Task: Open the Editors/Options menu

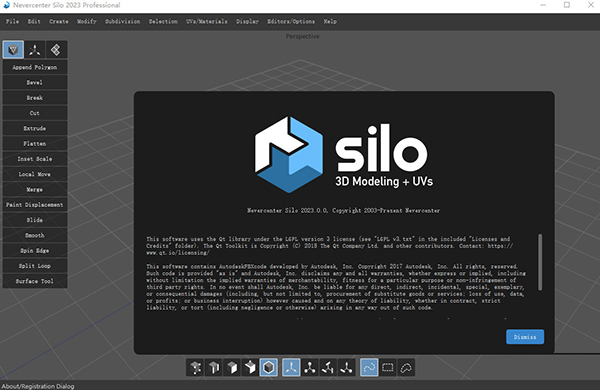Action: [291, 21]
